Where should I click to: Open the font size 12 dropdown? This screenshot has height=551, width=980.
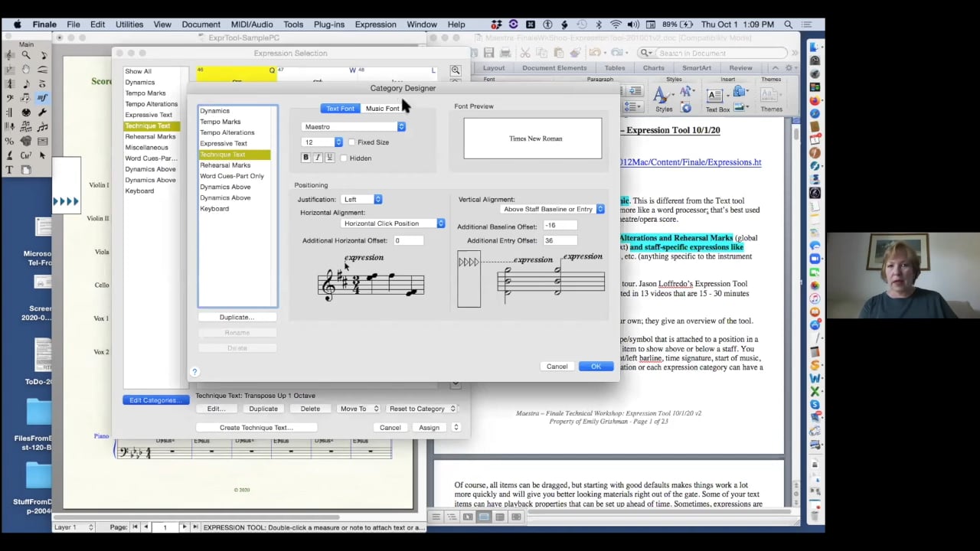[322, 142]
